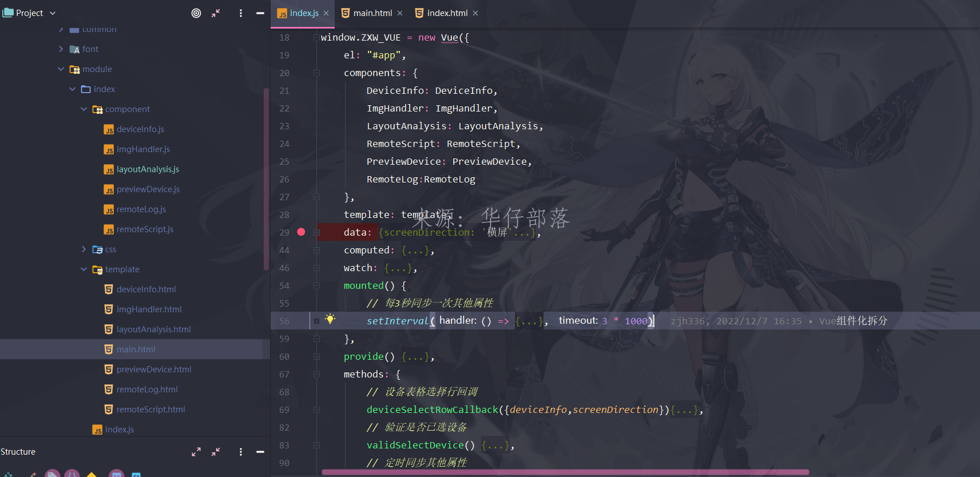Expand the css folder
Image resolution: width=980 pixels, height=477 pixels.
(84, 249)
